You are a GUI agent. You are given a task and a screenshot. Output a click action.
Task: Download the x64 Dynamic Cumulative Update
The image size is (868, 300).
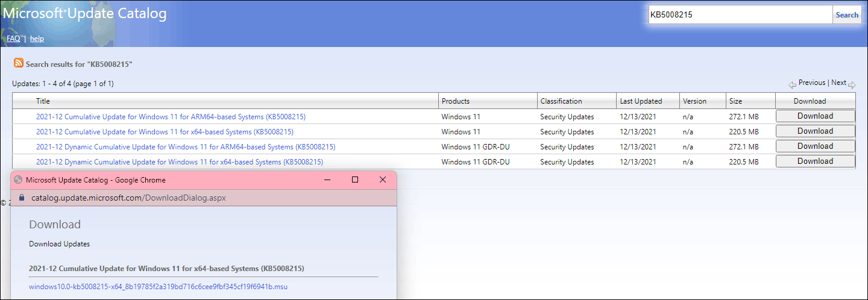point(815,161)
